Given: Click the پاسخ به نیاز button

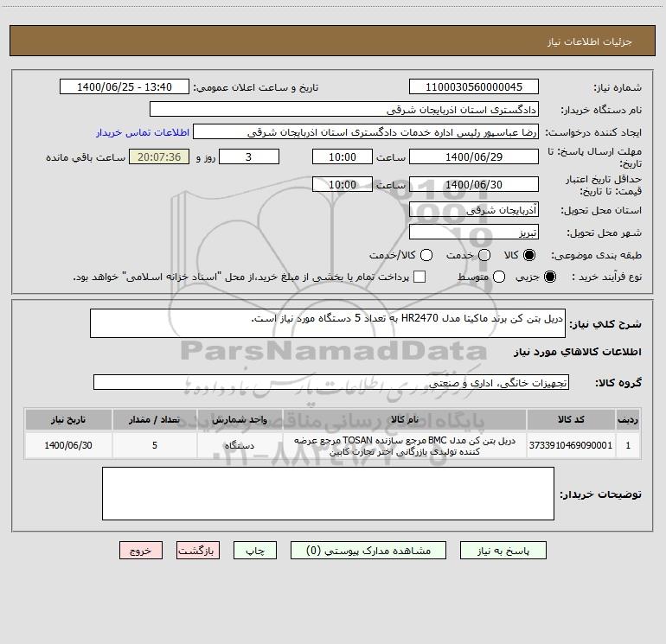Looking at the screenshot, I should (x=503, y=551).
